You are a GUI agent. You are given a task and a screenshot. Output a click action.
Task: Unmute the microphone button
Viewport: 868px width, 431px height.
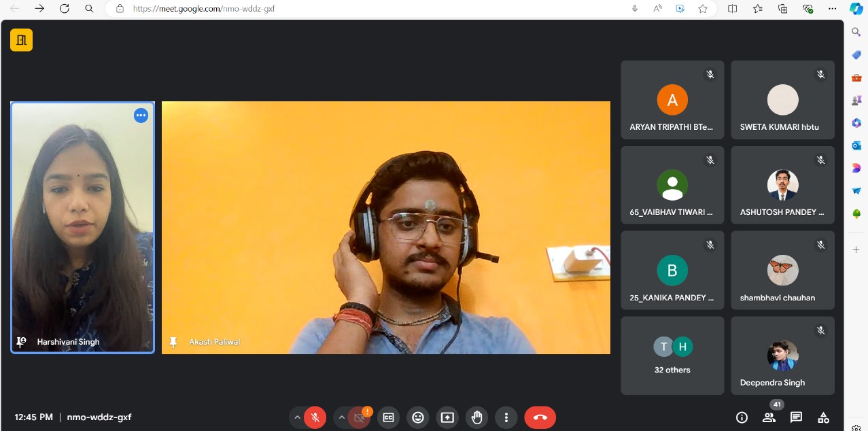point(315,417)
